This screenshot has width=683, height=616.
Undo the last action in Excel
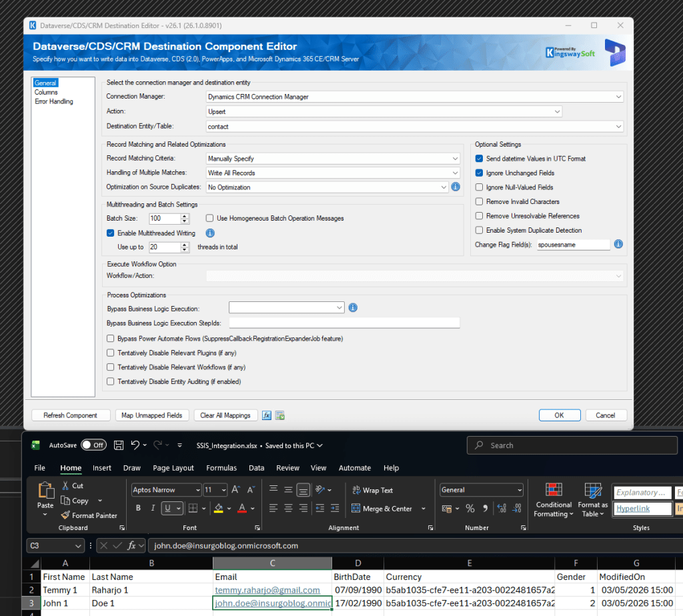click(x=135, y=445)
